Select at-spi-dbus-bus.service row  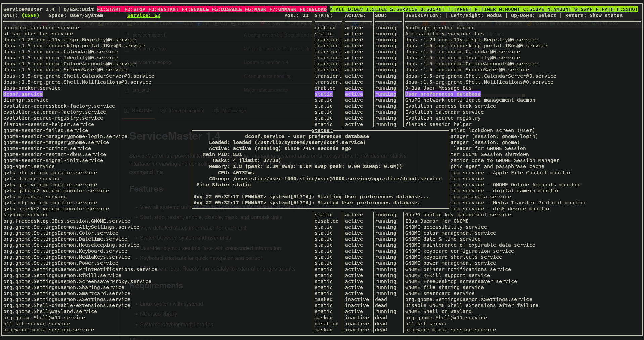pos(38,34)
